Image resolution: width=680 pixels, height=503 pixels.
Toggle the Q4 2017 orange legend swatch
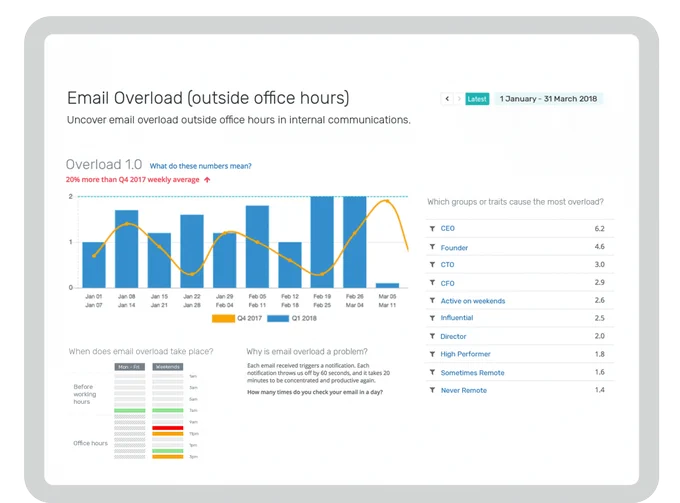223,318
